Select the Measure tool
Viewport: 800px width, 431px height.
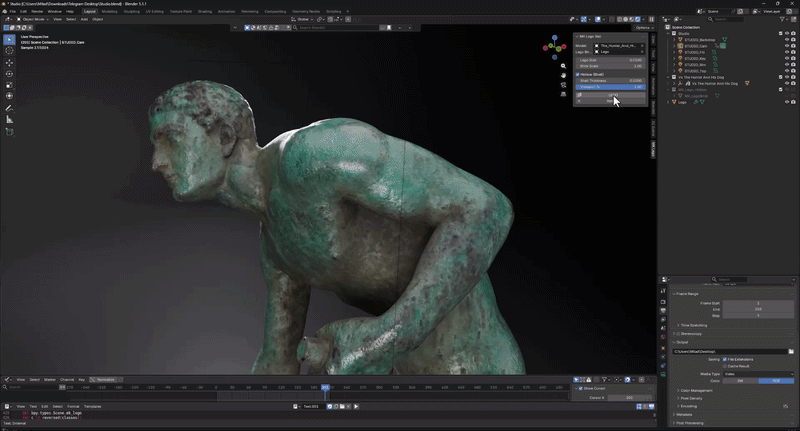(x=9, y=119)
